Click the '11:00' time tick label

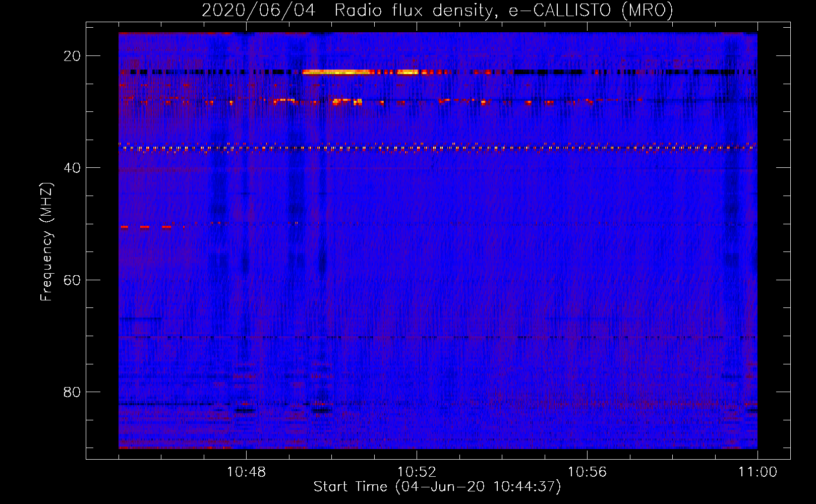(757, 472)
